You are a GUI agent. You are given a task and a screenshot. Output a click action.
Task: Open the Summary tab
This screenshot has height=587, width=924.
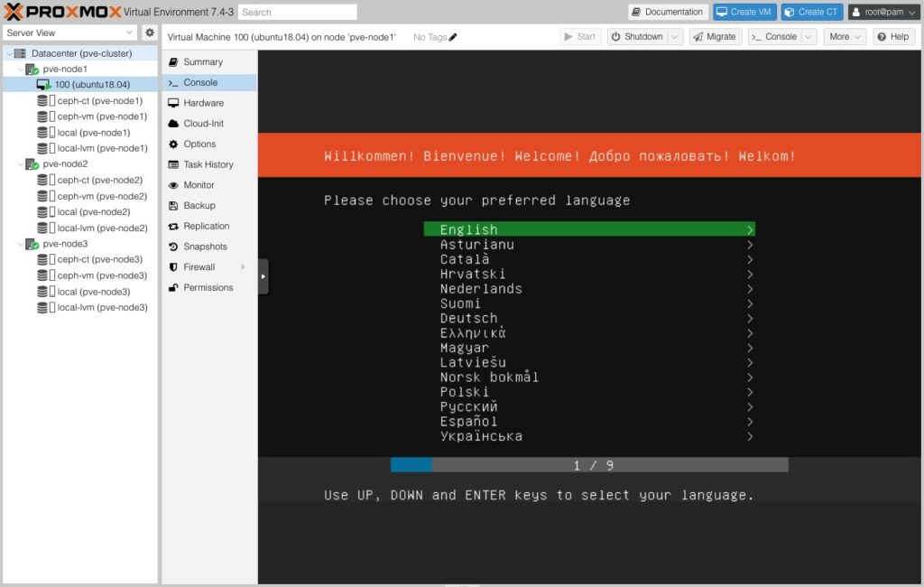coord(209,62)
